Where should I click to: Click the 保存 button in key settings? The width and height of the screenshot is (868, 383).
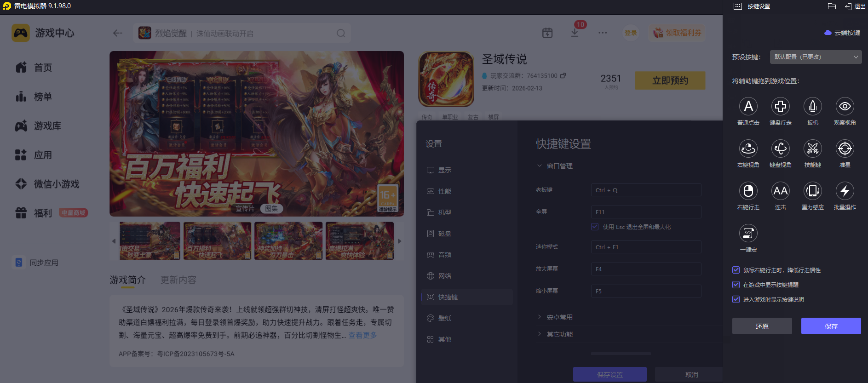[x=831, y=326]
